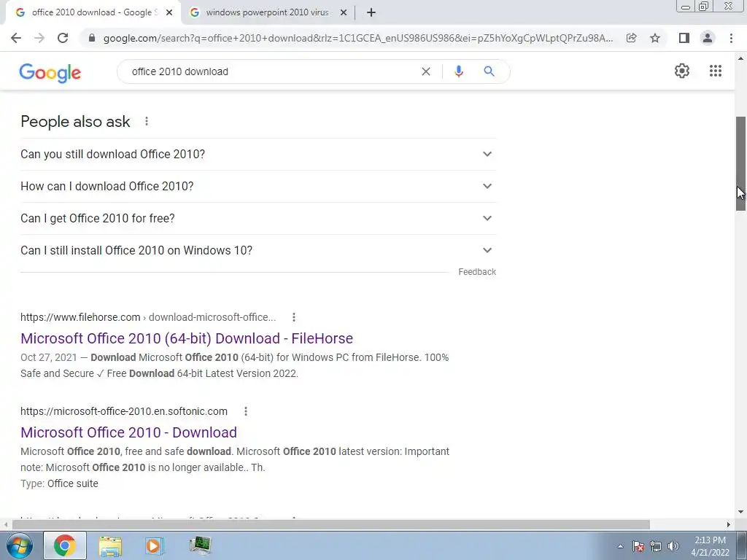Image resolution: width=747 pixels, height=560 pixels.
Task: Open 'Microsoft Office 2010 - Download' result
Action: (x=128, y=432)
